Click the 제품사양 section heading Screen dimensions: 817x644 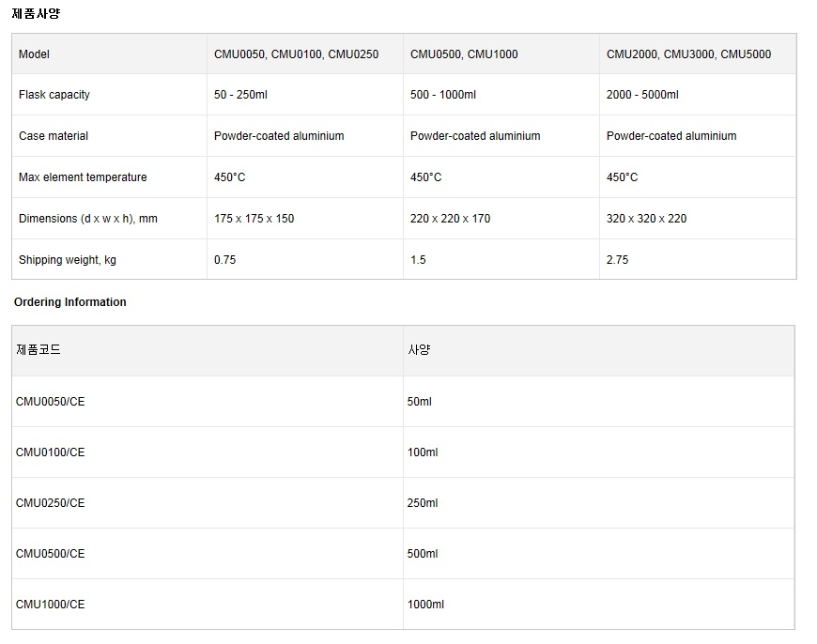(x=36, y=13)
